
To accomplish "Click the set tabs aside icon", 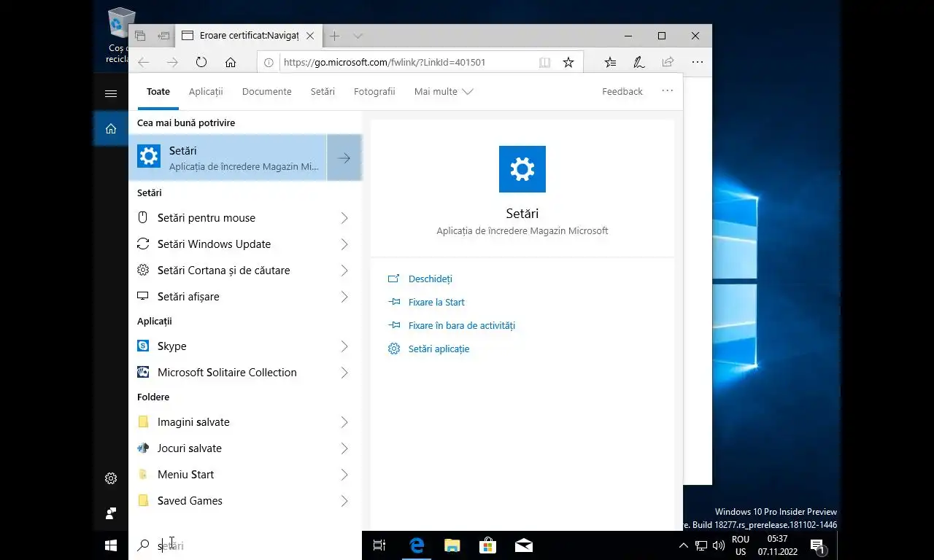I will click(x=163, y=36).
